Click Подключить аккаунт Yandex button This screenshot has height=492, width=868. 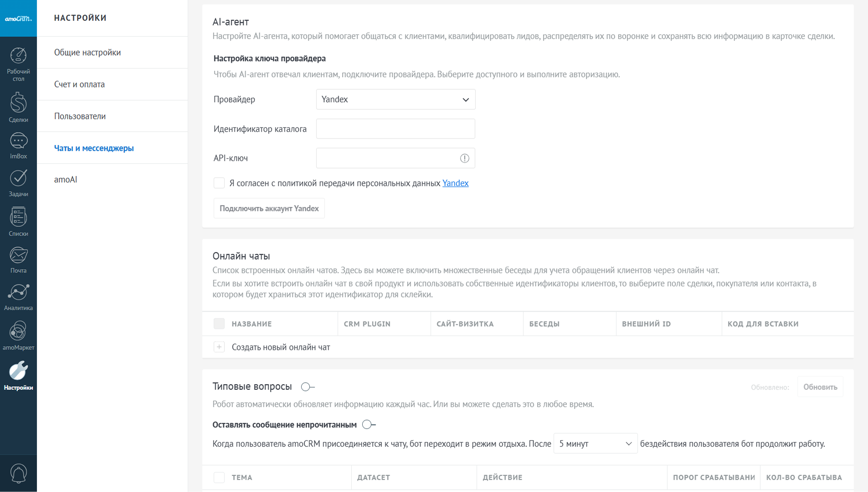pos(269,208)
